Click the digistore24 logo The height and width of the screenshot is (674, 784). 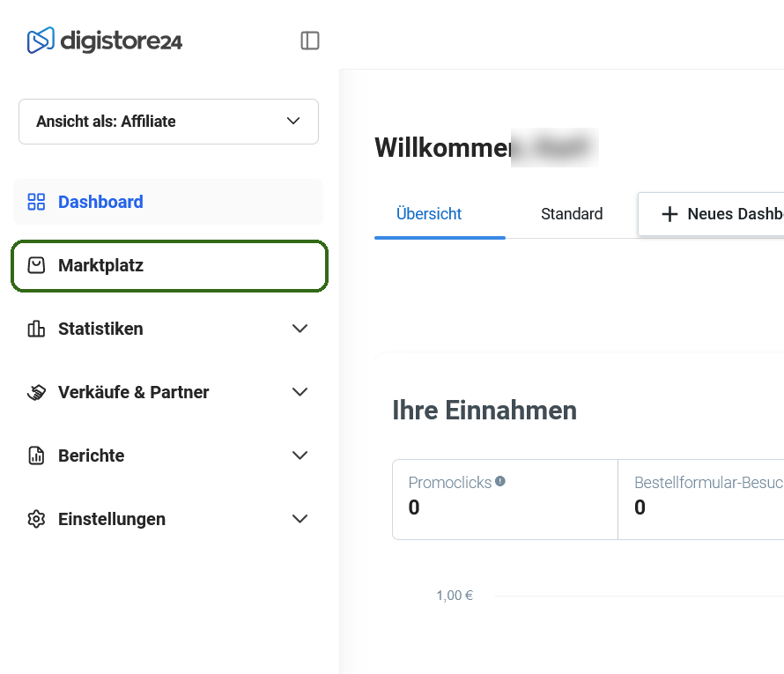[105, 41]
